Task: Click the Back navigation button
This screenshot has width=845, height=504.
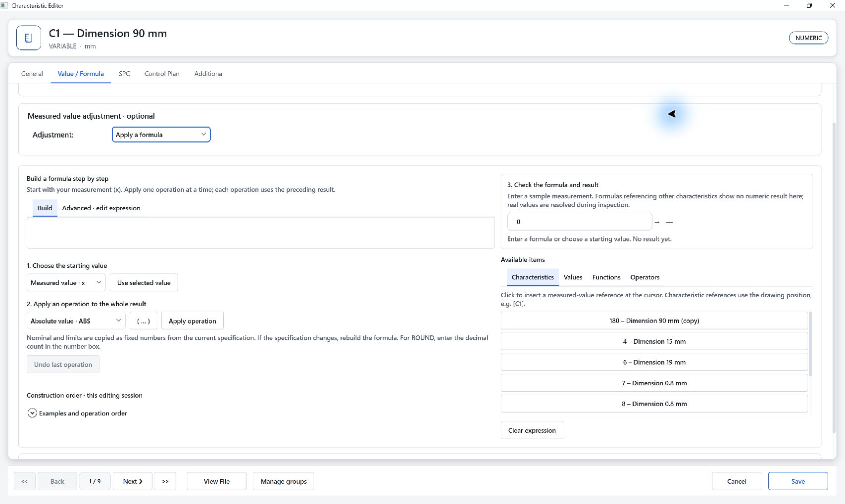Action: pyautogui.click(x=57, y=481)
